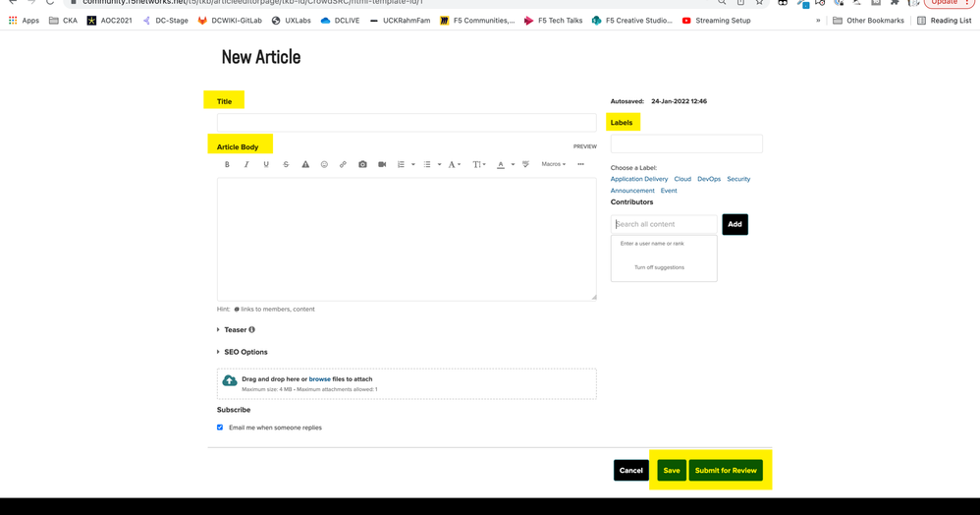
Task: Open F5 Creative Studio bookmark
Action: 631,21
